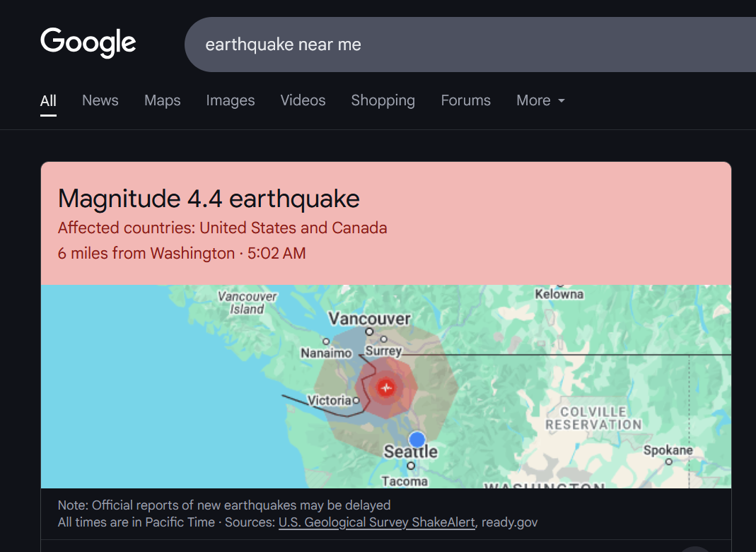Click the Google logo

[x=88, y=42]
